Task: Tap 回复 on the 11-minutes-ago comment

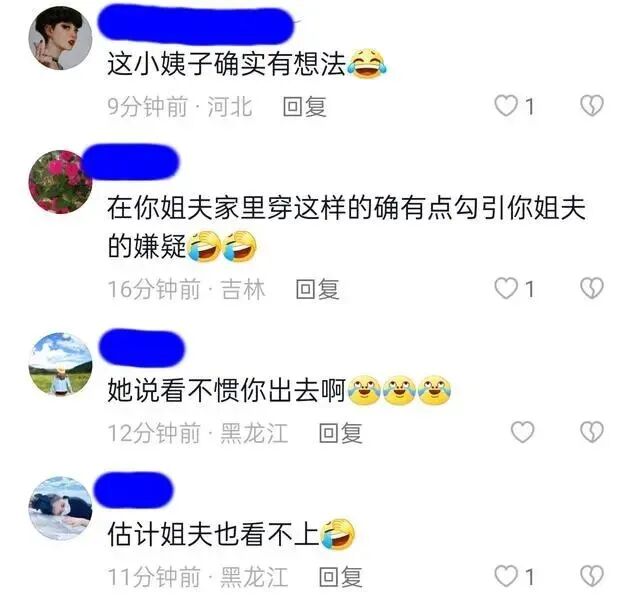Action: click(x=340, y=577)
